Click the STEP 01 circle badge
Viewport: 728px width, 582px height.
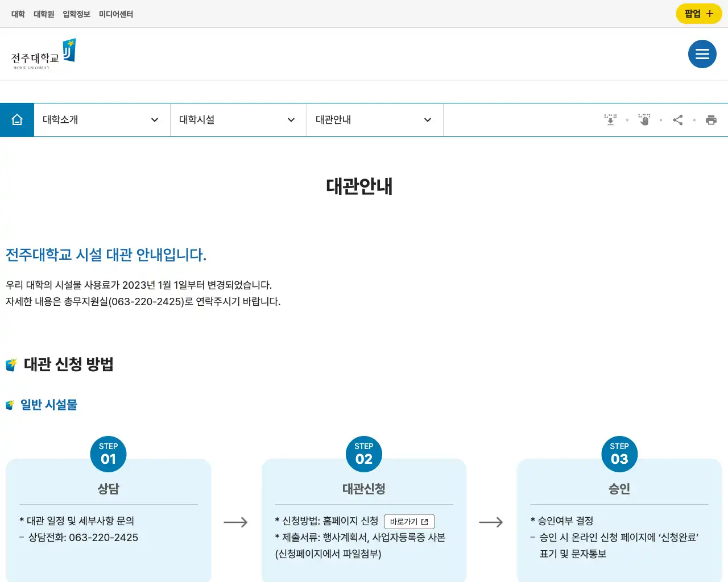pyautogui.click(x=108, y=454)
